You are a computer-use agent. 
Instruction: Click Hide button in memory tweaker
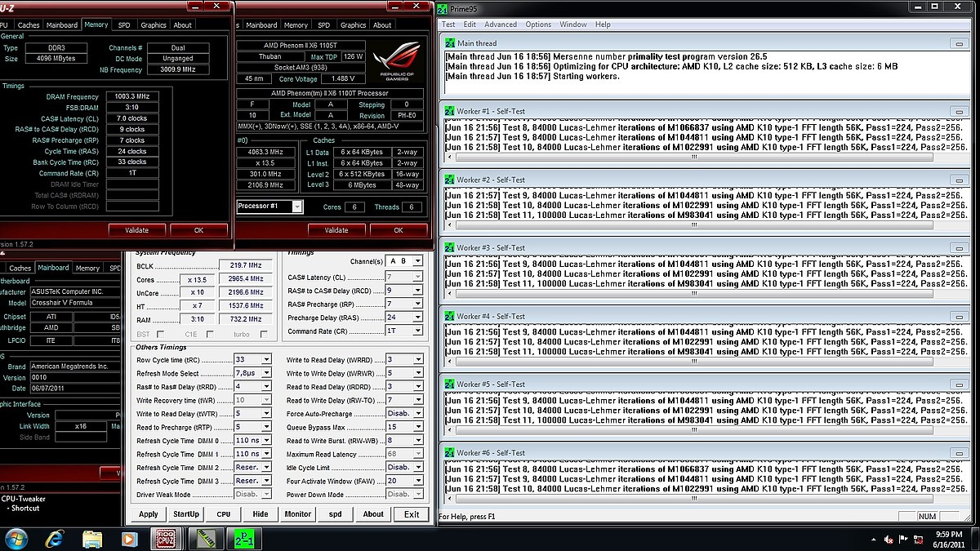pyautogui.click(x=261, y=514)
